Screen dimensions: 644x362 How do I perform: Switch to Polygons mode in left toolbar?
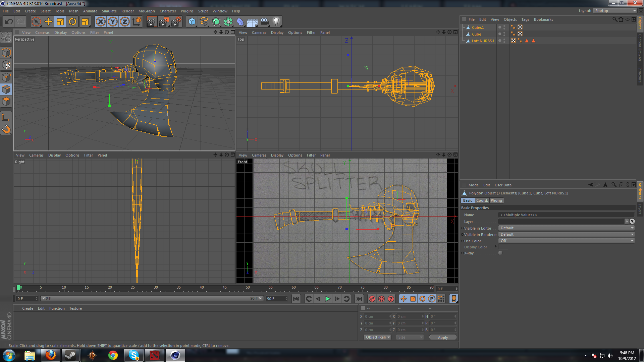(x=6, y=102)
